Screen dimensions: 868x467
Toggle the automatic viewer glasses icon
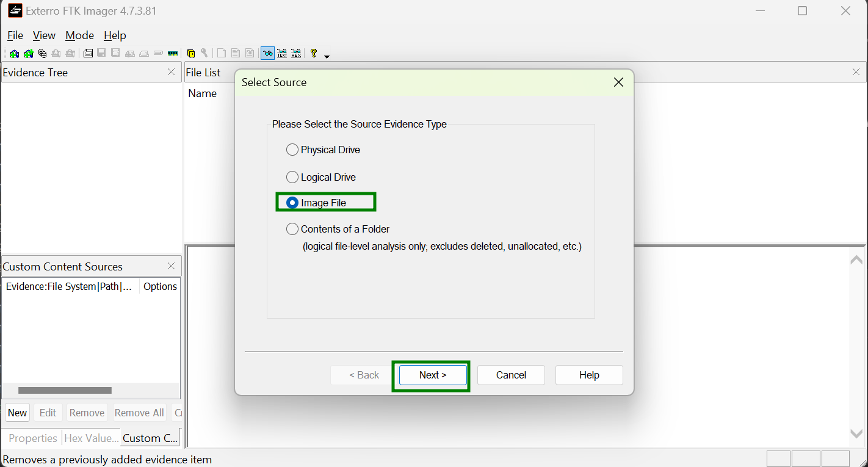click(267, 54)
